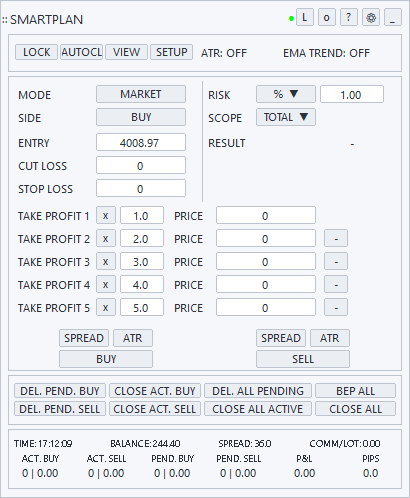Toggle the x button for Take Profit 2
The height and width of the screenshot is (498, 410).
pyautogui.click(x=106, y=238)
